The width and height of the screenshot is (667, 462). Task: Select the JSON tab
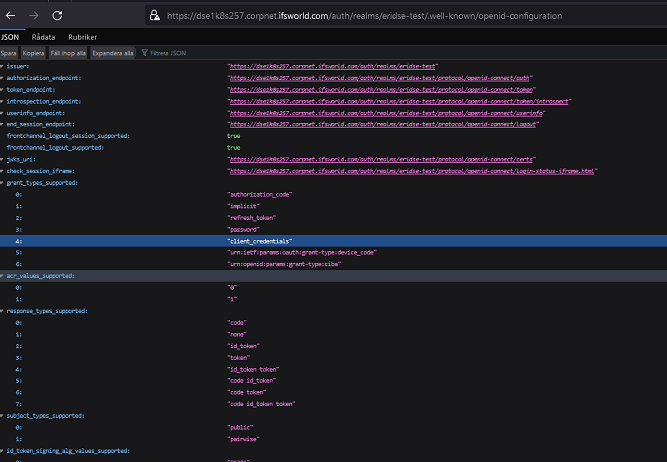[10, 37]
